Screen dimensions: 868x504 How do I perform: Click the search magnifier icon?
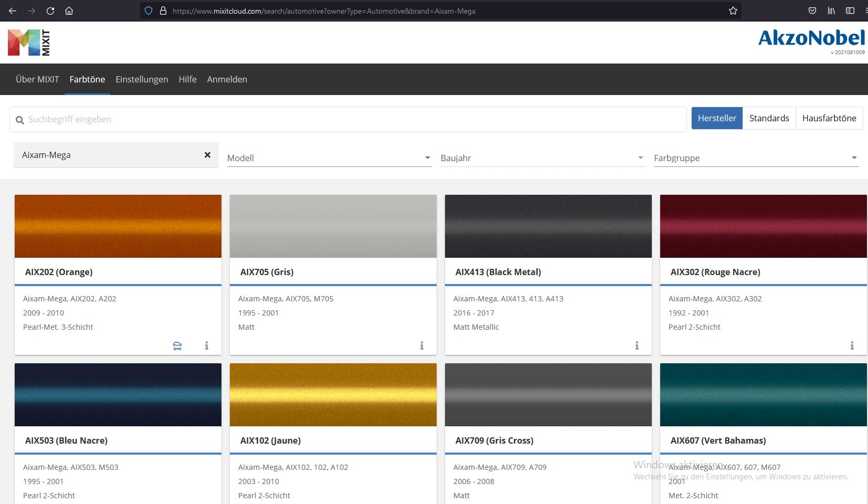pos(20,120)
